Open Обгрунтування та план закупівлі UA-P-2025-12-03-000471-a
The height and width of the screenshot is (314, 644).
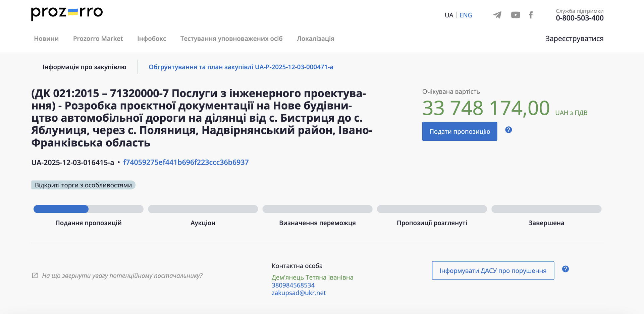(241, 67)
